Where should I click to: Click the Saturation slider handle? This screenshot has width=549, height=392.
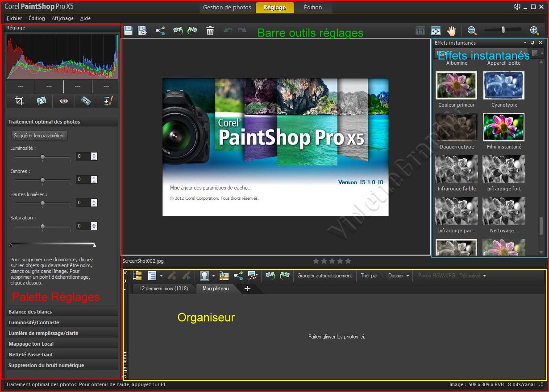click(43, 227)
